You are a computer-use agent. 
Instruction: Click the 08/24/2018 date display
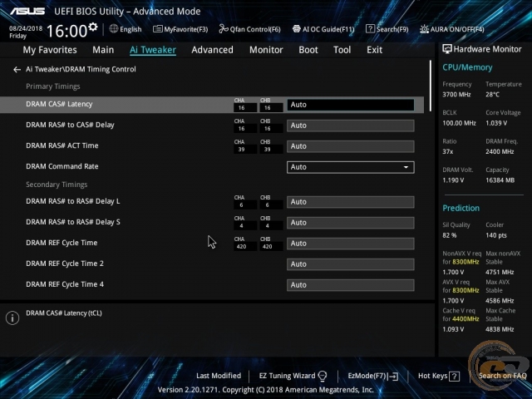(26, 28)
